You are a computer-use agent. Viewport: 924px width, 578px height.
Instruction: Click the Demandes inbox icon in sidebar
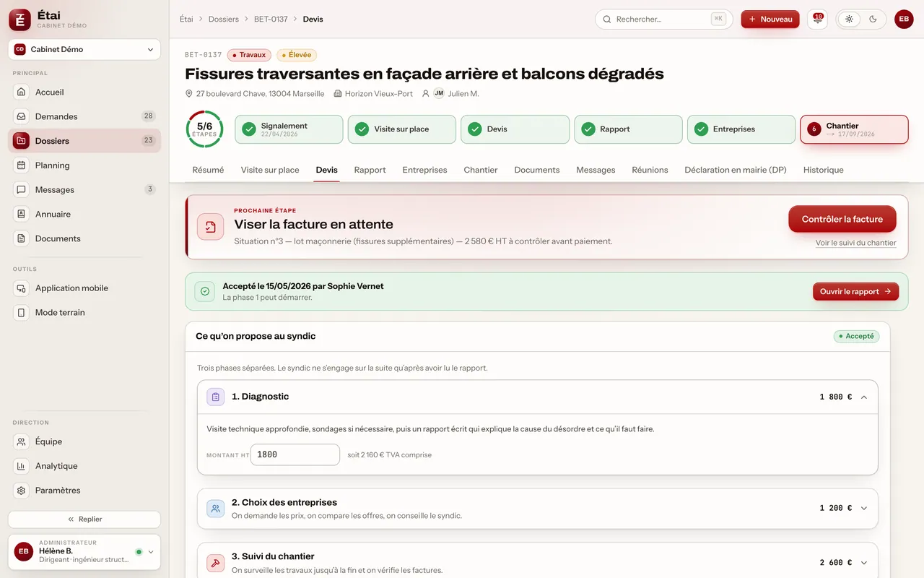pyautogui.click(x=22, y=116)
